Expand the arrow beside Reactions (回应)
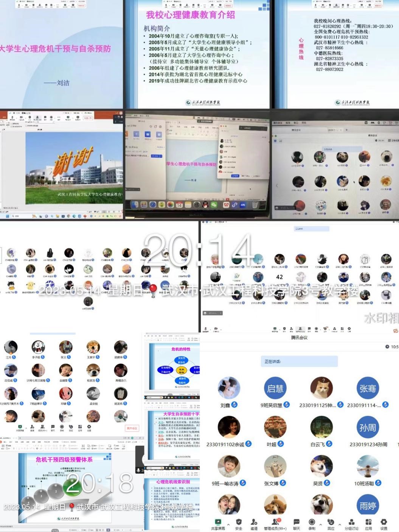This screenshot has width=399, height=532. tap(340, 525)
